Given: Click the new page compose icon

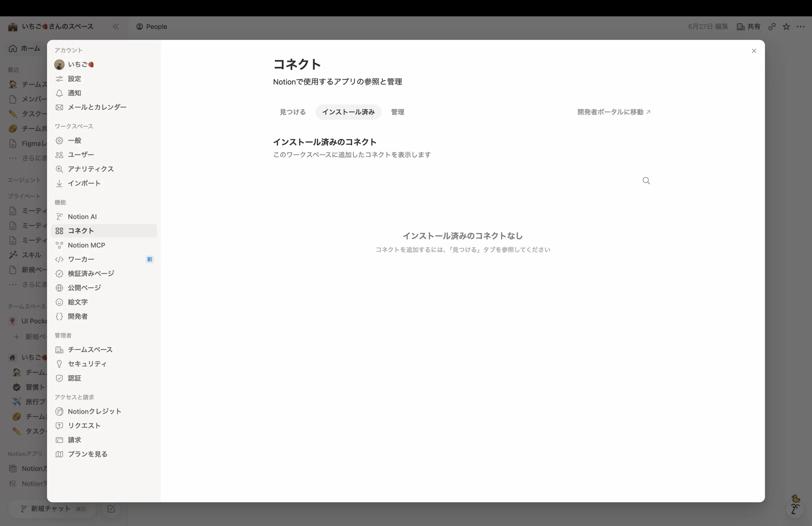Looking at the screenshot, I should 111,509.
